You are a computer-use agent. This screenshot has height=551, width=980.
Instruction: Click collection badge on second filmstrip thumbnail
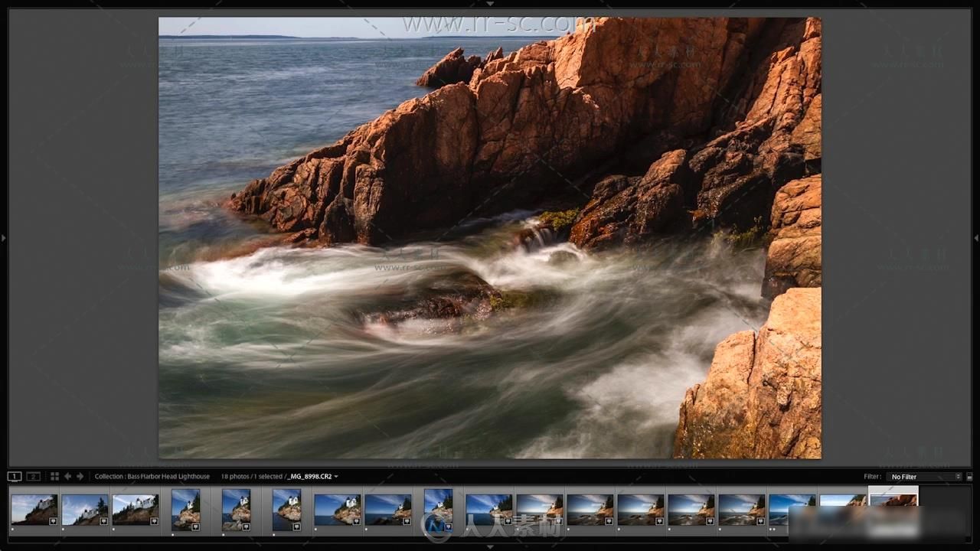point(103,520)
